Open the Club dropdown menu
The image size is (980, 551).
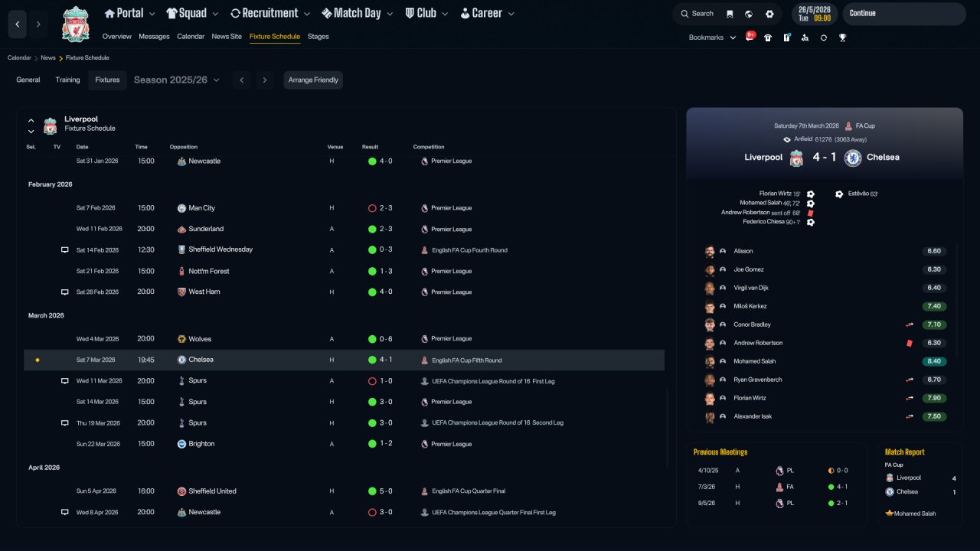427,13
